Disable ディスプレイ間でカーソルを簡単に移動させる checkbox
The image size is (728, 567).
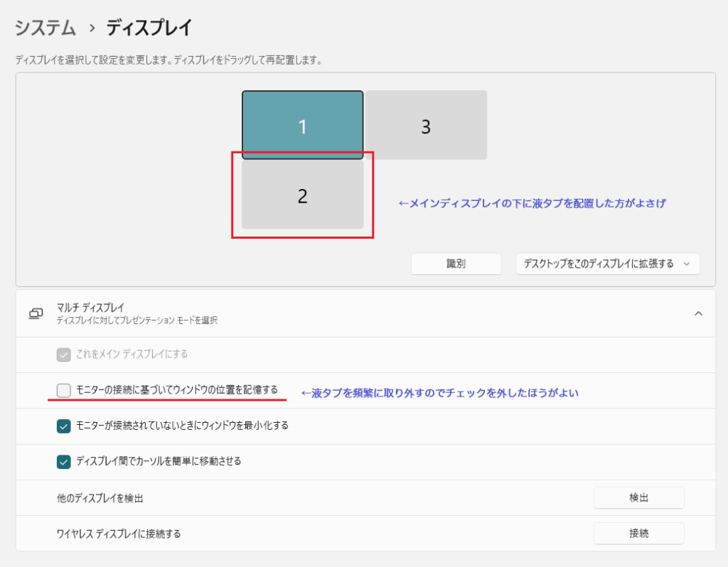coord(63,461)
